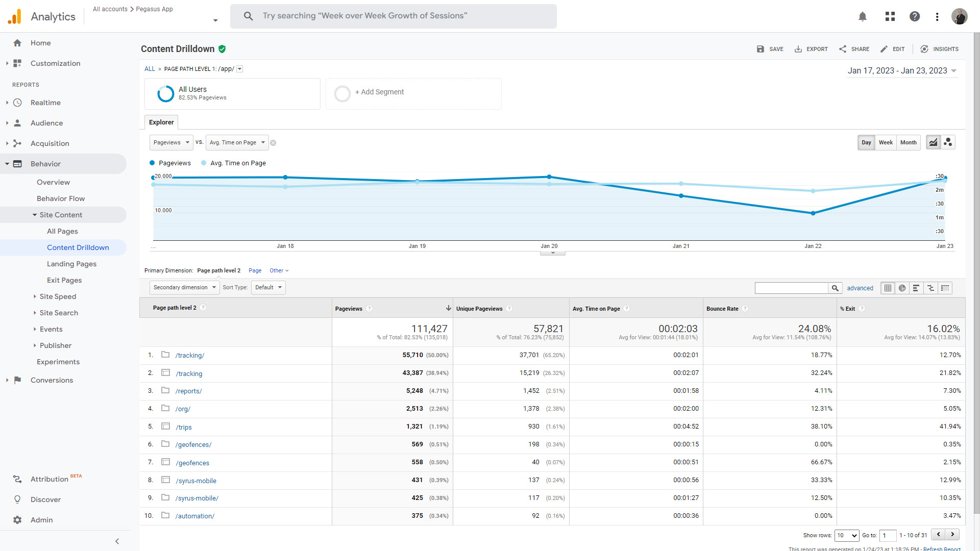Image resolution: width=980 pixels, height=551 pixels.
Task: Open the Pageviews metric dropdown
Action: tap(171, 142)
